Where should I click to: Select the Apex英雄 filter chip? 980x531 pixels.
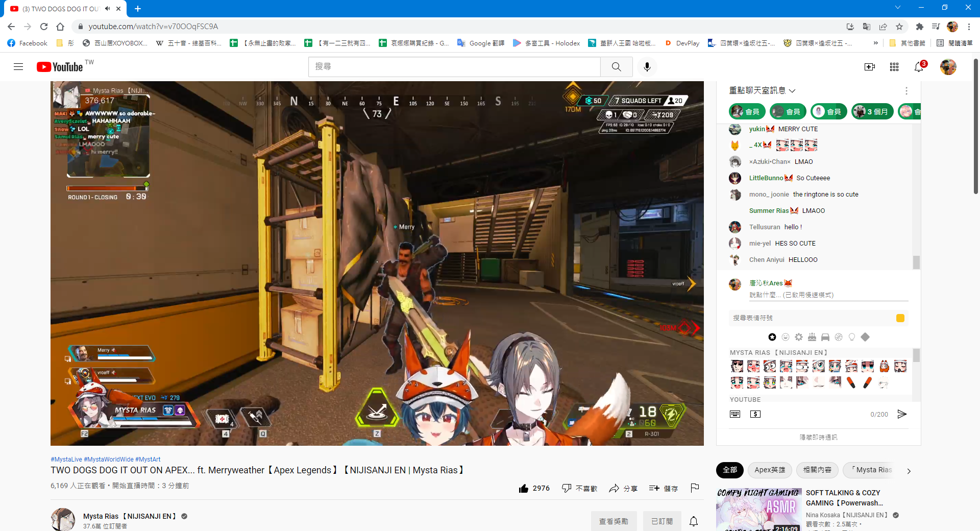tap(770, 470)
